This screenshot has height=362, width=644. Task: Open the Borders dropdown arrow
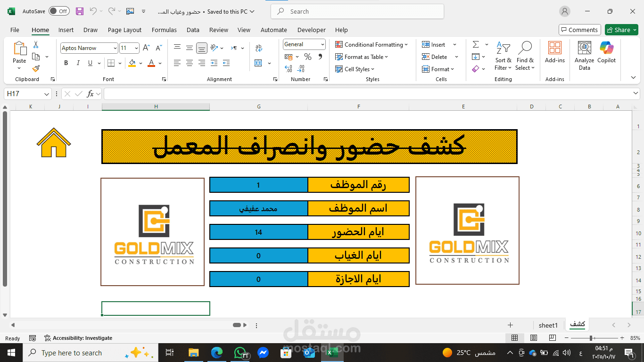[120, 63]
